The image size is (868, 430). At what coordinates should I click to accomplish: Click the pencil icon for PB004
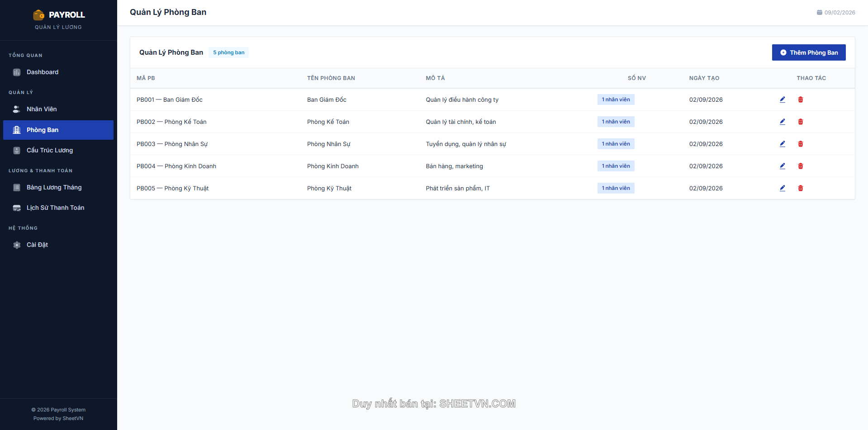coord(782,166)
